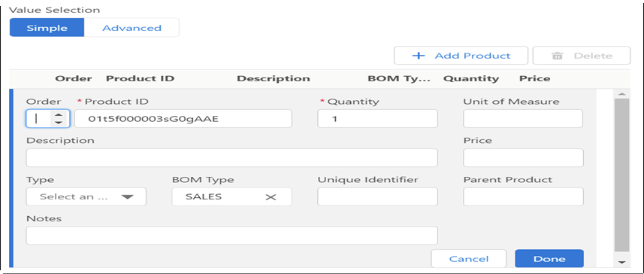
Task: Decrement the Order stepper down arrow
Action: click(59, 122)
